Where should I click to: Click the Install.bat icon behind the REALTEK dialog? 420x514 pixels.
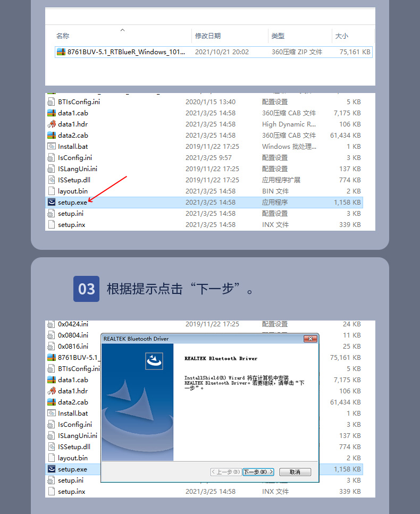[52, 414]
